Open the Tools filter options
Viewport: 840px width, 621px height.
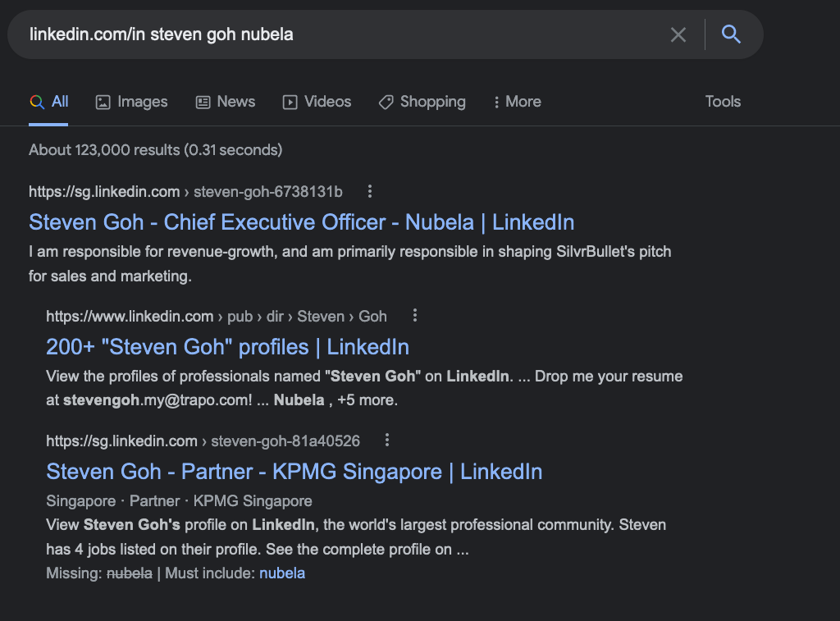click(x=723, y=102)
